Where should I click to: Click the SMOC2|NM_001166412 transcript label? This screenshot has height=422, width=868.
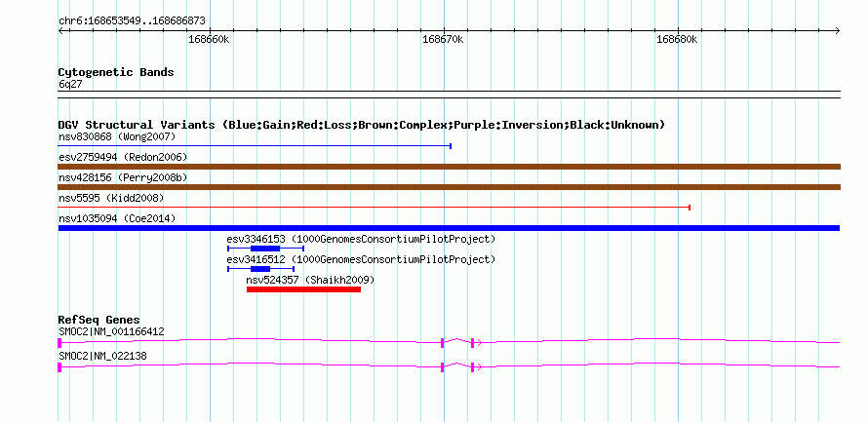pos(111,331)
